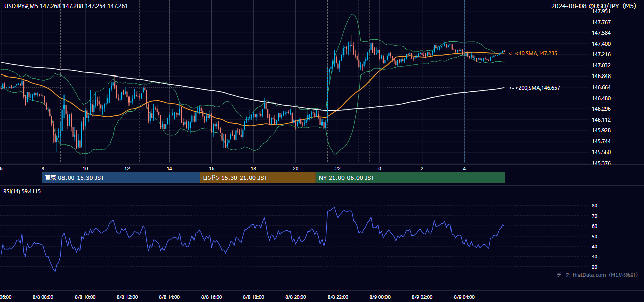The width and height of the screenshot is (644, 302).
Task: Click price axis value 145.376
Action: point(601,163)
